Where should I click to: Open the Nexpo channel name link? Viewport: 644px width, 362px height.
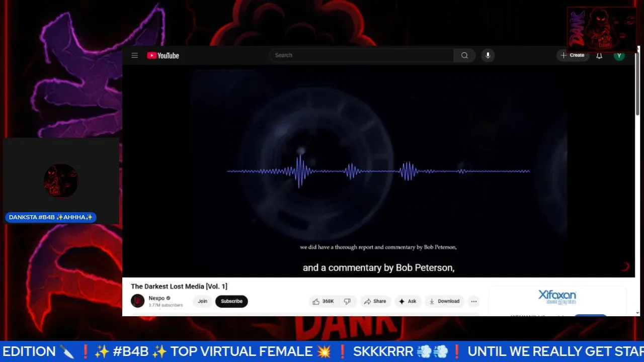tap(156, 298)
